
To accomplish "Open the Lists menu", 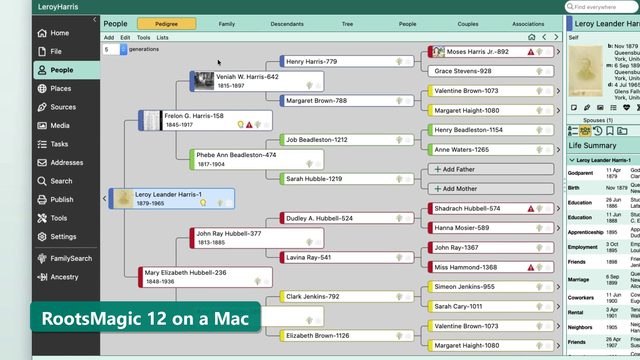I will (162, 38).
